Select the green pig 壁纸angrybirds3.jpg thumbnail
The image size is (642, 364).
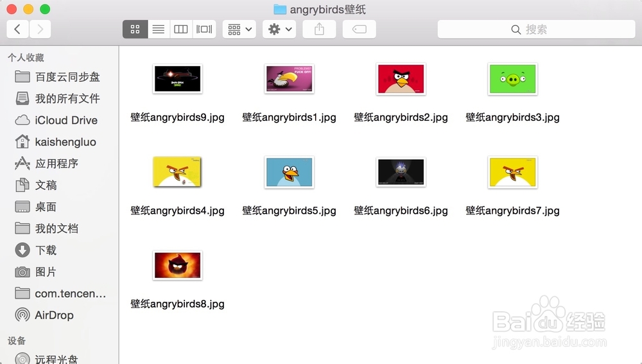click(512, 79)
